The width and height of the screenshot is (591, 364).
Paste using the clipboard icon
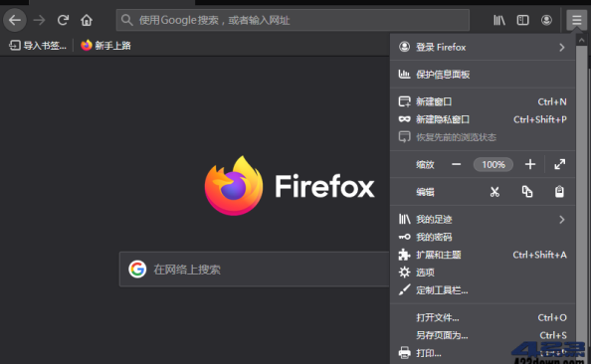click(x=559, y=192)
